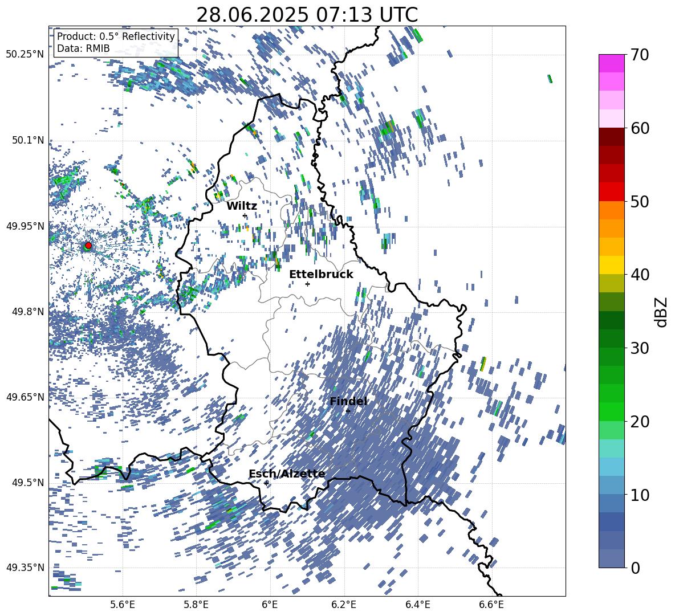Click the 10 tick on colorbar
The height and width of the screenshot is (616, 675).
point(640,495)
